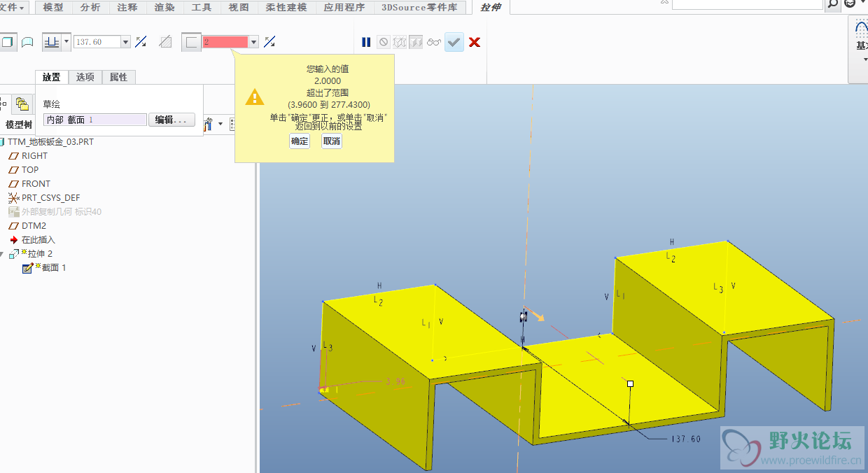Select 外部复制几何 标识40 tree item
This screenshot has width=868, height=473.
pos(55,211)
